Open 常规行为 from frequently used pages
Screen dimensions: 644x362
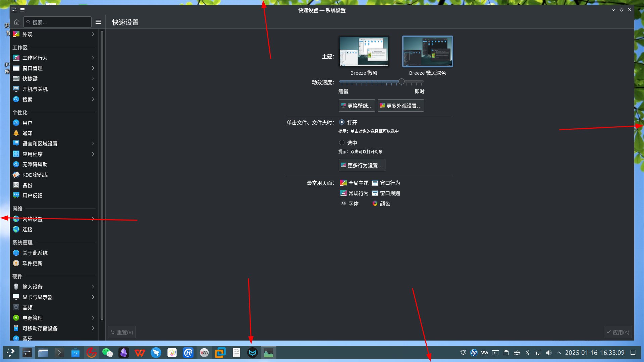click(354, 193)
